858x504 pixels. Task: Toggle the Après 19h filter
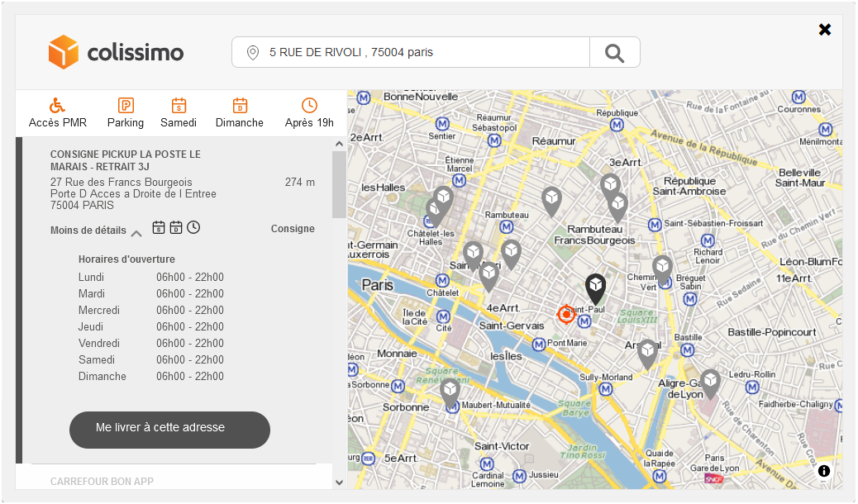coord(309,113)
